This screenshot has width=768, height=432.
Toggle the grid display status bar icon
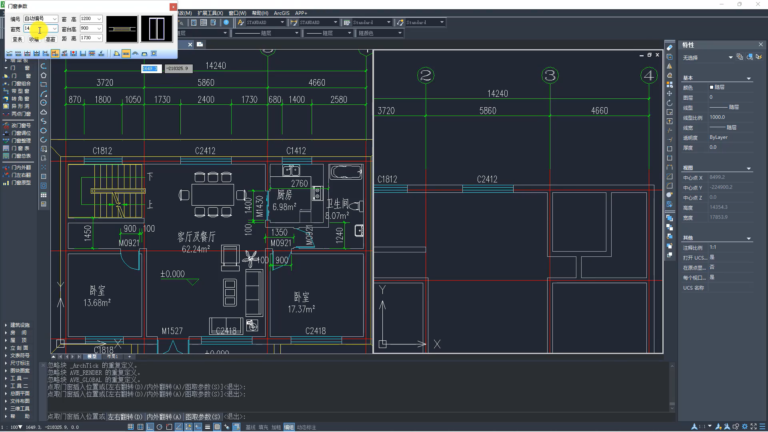(140, 427)
